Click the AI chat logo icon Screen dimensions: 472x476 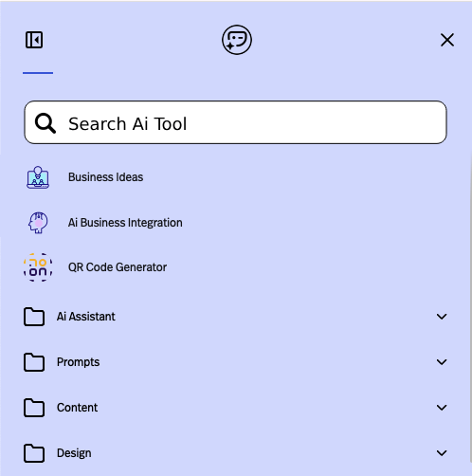pos(237,40)
